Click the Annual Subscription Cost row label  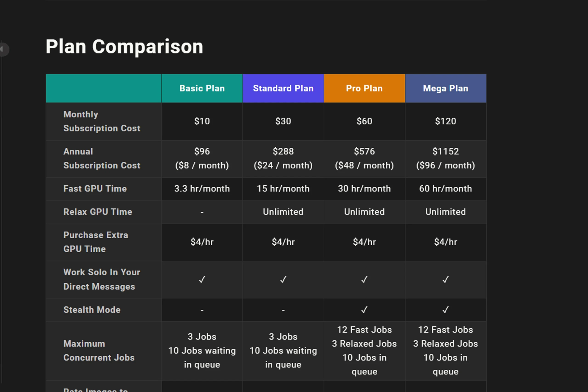pyautogui.click(x=102, y=158)
